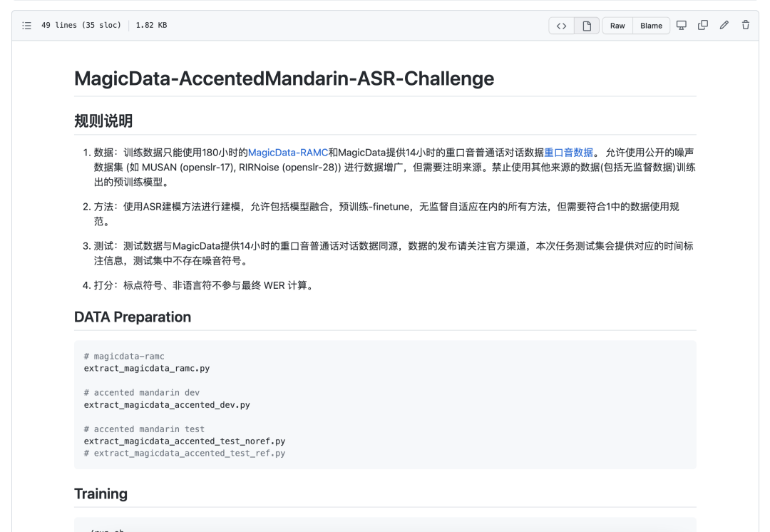This screenshot has height=532, width=770.
Task: Click the MagicData-AccentedMandarin-ASR-Challenge heading
Action: tap(284, 78)
